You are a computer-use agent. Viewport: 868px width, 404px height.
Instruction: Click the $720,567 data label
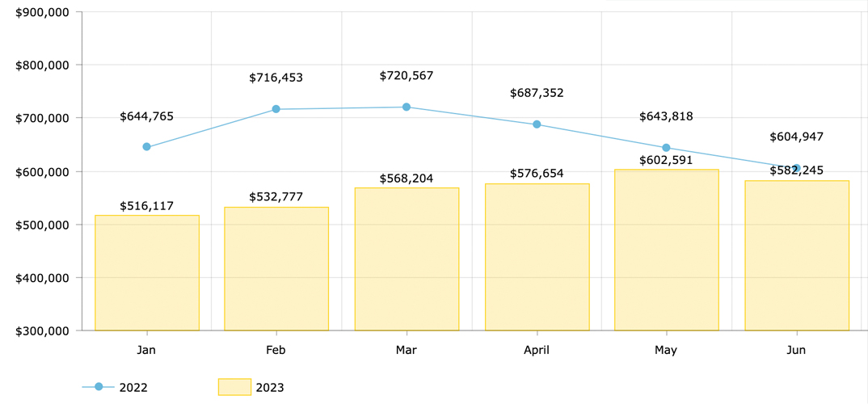click(407, 76)
